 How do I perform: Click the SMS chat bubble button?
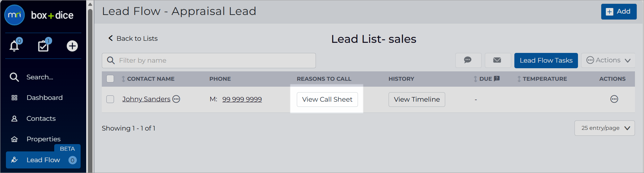pos(468,60)
